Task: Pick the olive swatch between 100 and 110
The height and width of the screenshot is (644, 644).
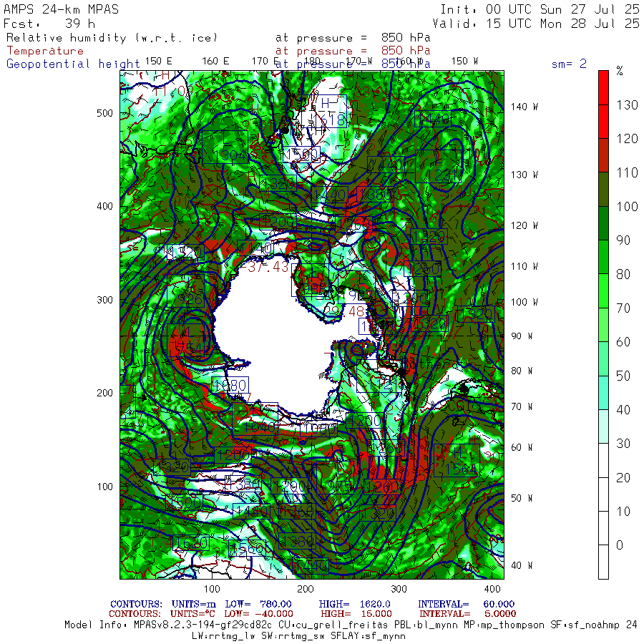Action: (x=603, y=189)
